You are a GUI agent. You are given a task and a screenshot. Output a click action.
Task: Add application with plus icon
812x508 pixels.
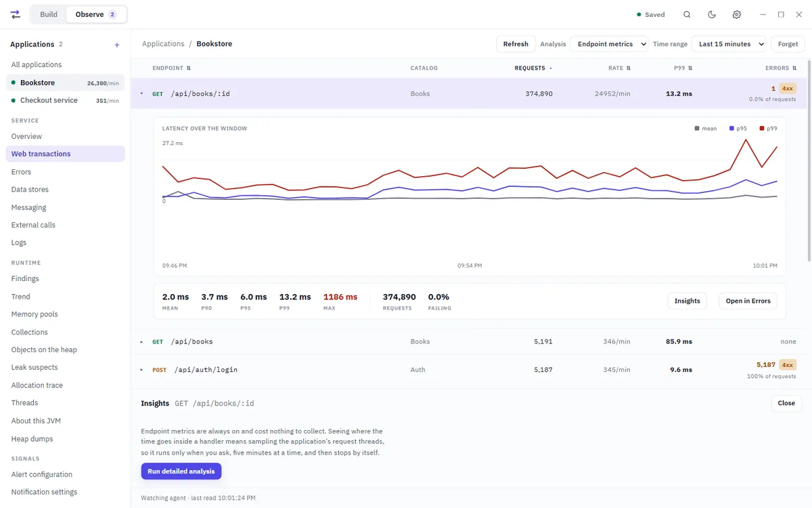(x=117, y=45)
